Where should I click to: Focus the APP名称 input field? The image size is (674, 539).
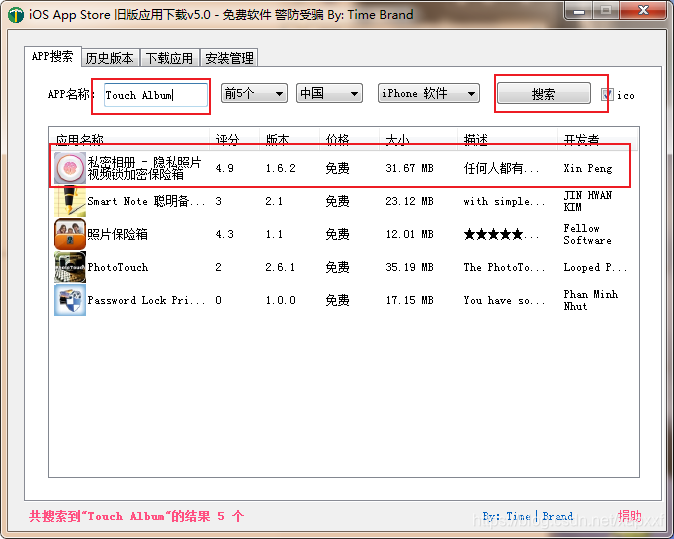(x=156, y=95)
